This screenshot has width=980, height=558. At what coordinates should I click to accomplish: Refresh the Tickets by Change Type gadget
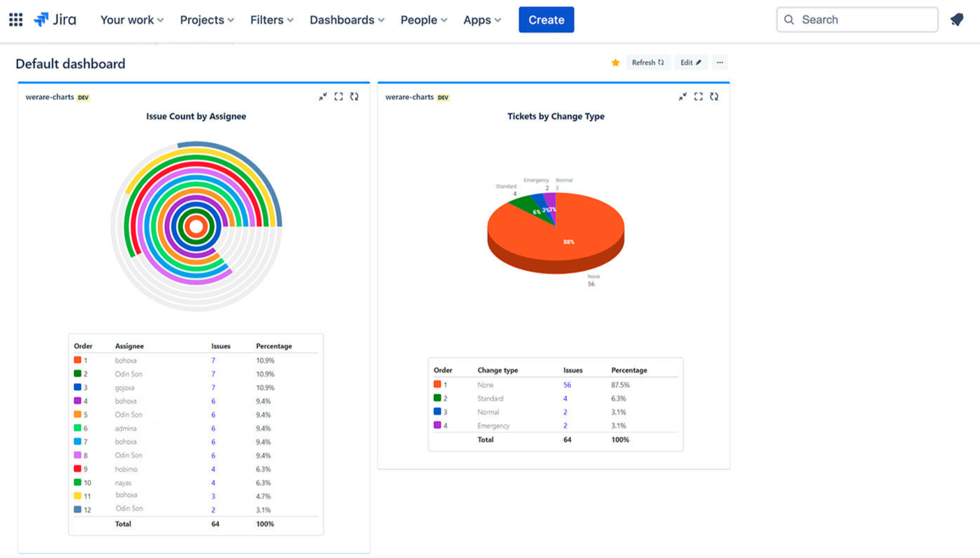(714, 96)
